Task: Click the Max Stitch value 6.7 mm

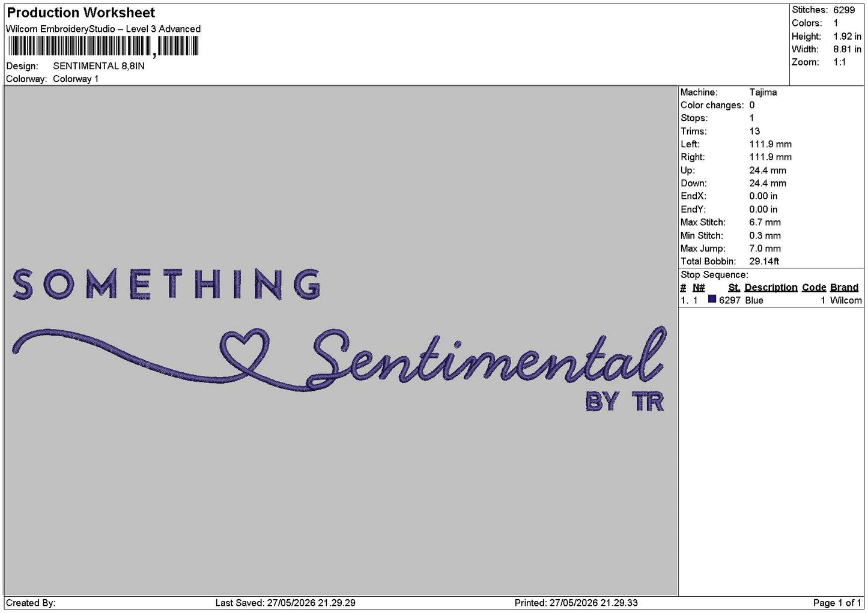Action: pos(765,223)
